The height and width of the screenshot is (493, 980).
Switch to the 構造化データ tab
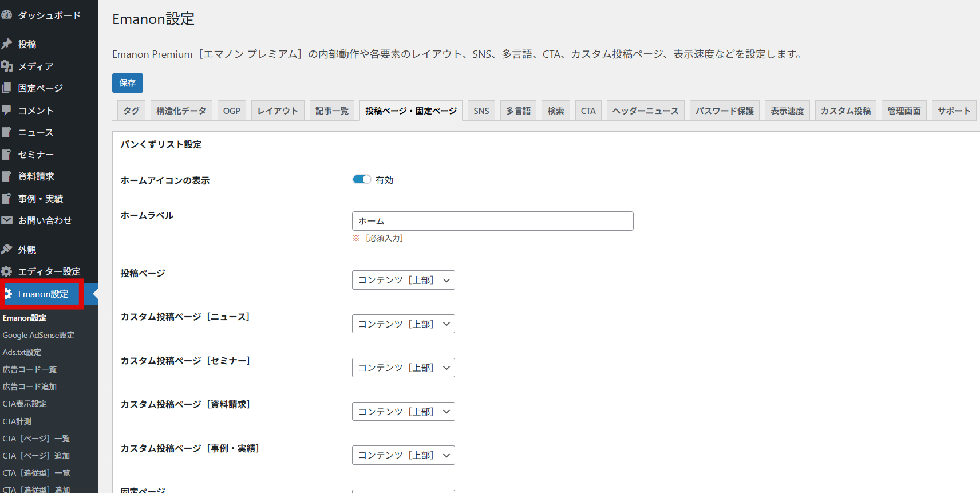point(181,111)
